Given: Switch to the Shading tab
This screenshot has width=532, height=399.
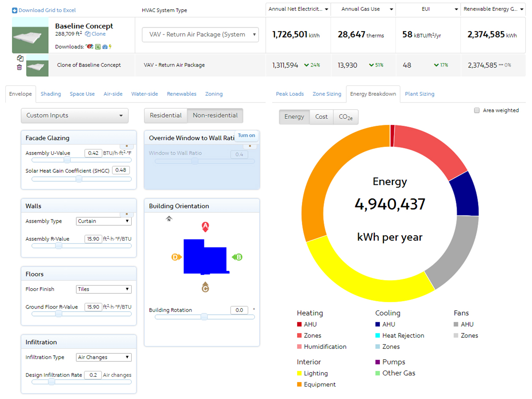Looking at the screenshot, I should (51, 94).
